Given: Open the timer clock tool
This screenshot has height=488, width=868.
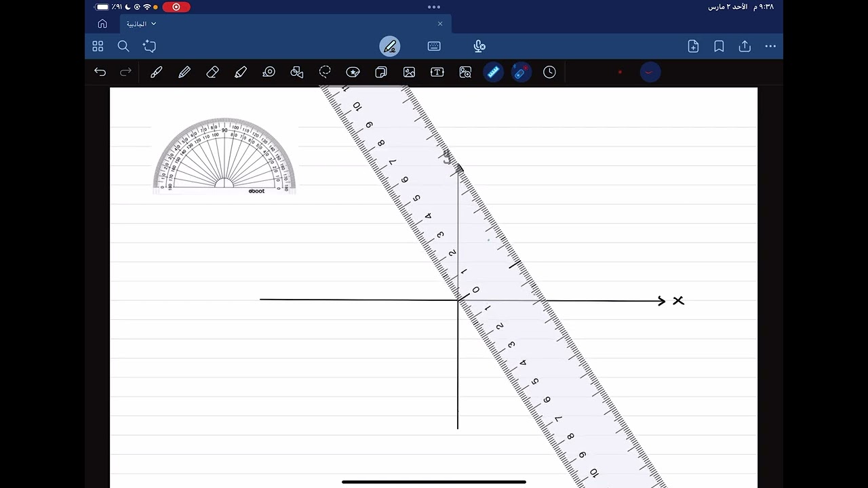Looking at the screenshot, I should coord(549,72).
